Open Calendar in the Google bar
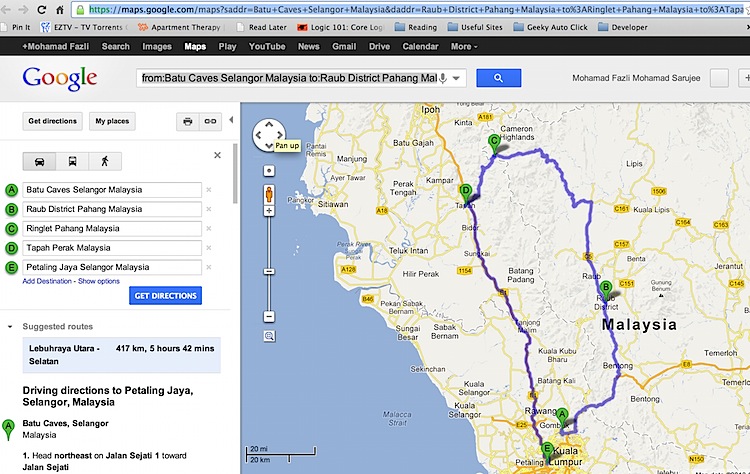This screenshot has width=750, height=474. pos(420,46)
